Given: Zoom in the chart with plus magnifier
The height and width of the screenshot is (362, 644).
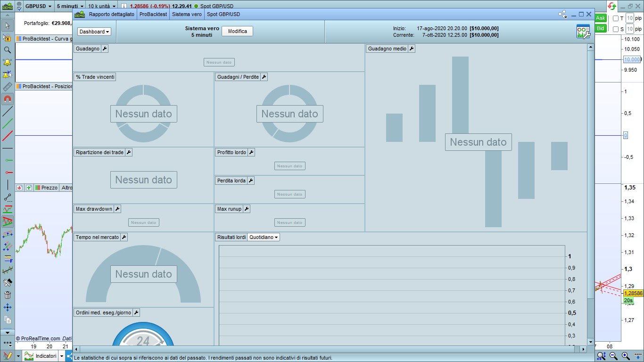Looking at the screenshot, I should tap(626, 356).
